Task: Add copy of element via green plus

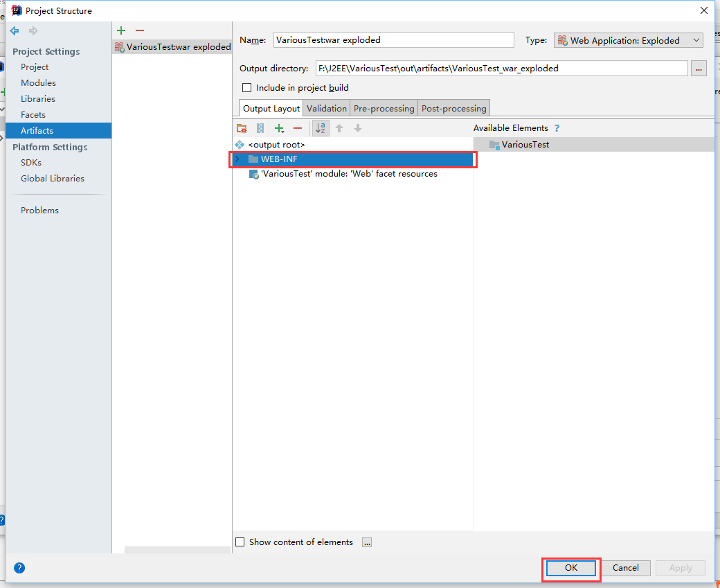Action: click(x=279, y=128)
